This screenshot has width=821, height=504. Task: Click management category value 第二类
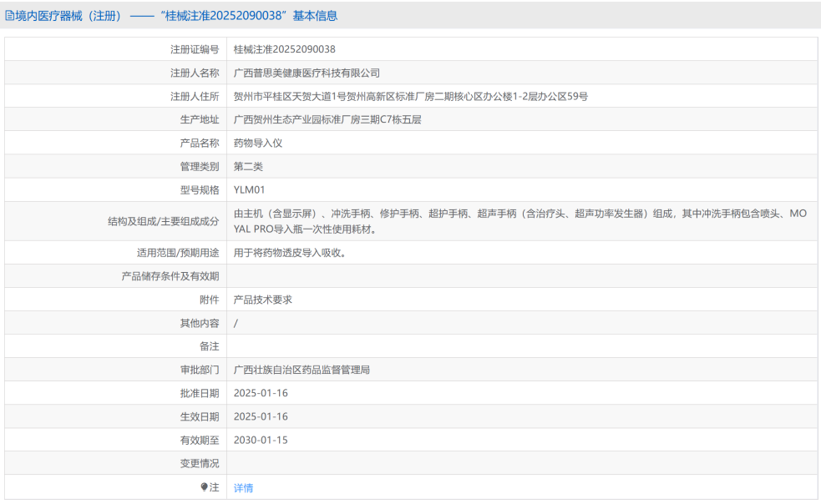coord(248,167)
